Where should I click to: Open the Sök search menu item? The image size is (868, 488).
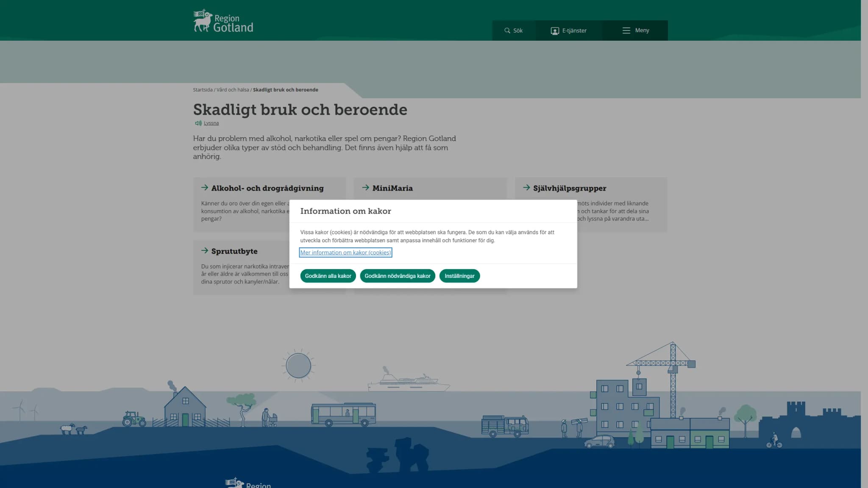point(514,30)
